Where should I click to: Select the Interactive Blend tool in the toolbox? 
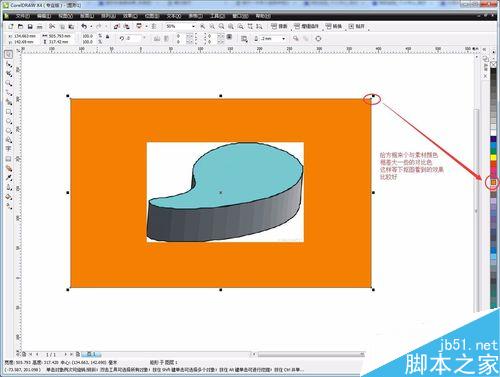click(x=9, y=168)
